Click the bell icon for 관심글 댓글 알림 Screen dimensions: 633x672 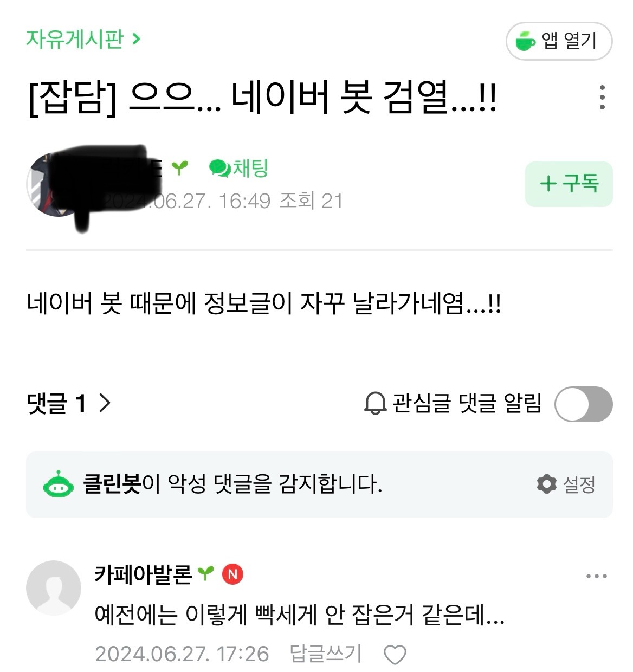[375, 403]
